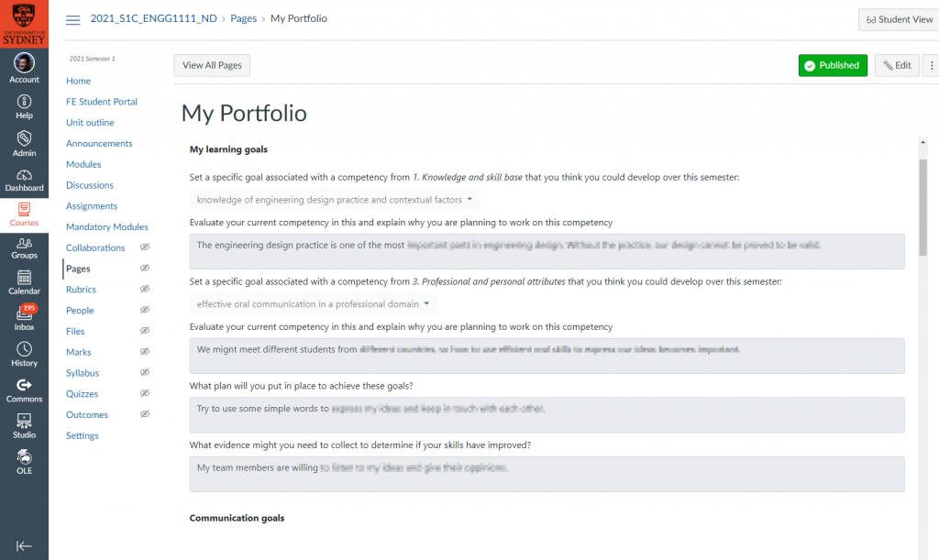Screen dimensions: 939x560
Task: Click hidden-eye icon next to Rubrics
Action: 144,289
